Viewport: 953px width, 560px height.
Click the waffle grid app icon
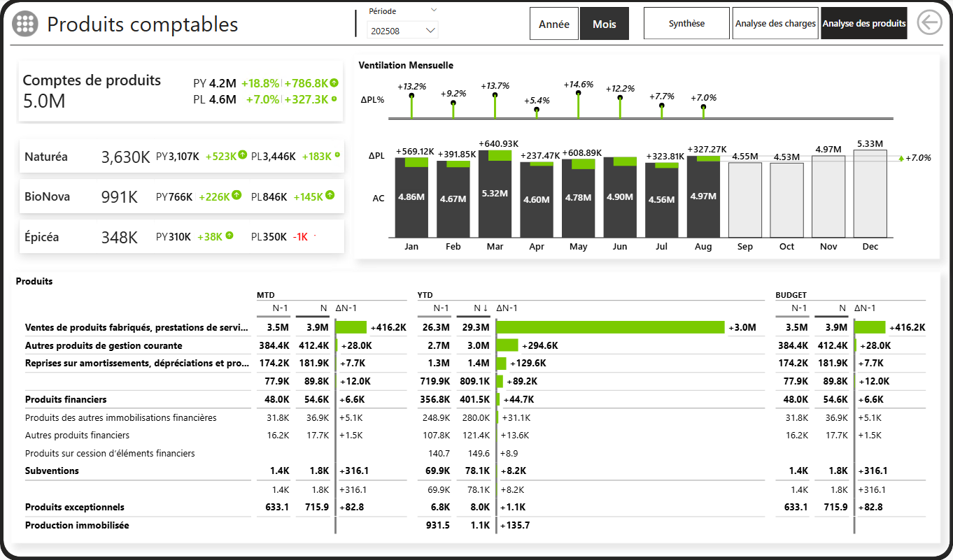tap(25, 23)
